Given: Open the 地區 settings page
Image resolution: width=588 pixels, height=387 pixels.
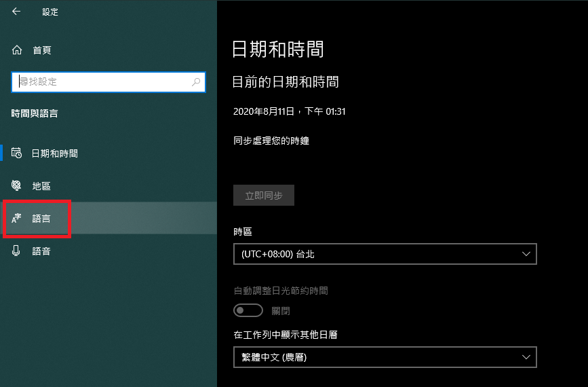Looking at the screenshot, I should click(41, 186).
